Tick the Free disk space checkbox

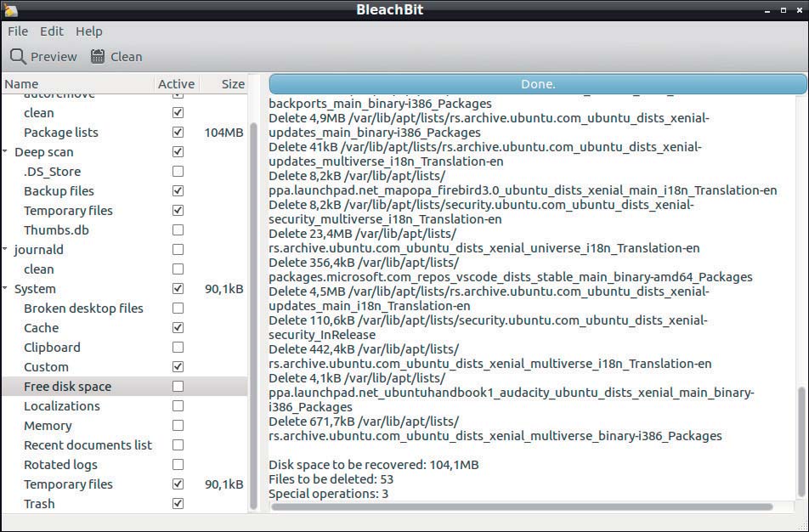pyautogui.click(x=178, y=387)
